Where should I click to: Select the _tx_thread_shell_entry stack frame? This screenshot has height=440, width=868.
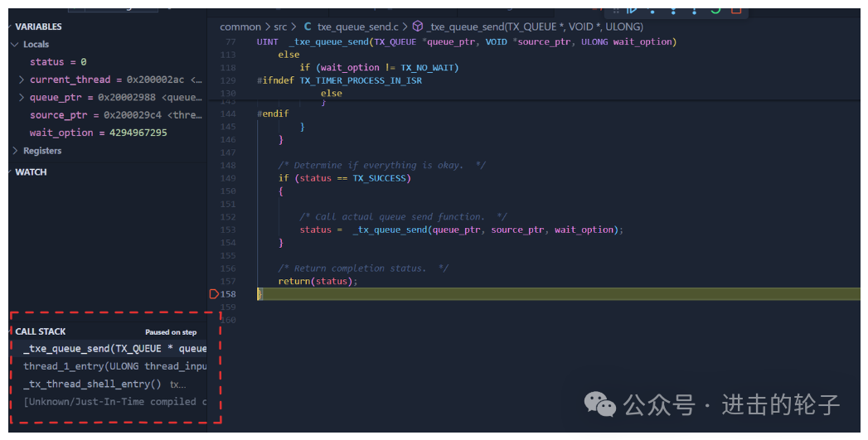coord(108,384)
